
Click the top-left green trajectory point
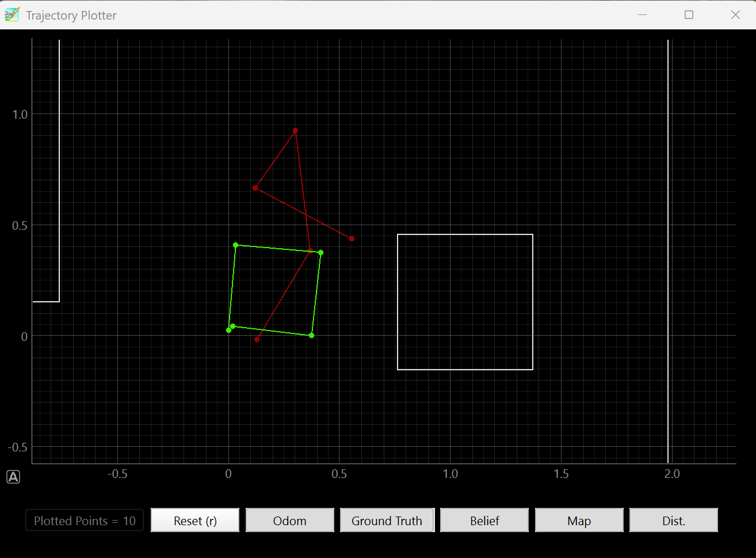tap(235, 245)
